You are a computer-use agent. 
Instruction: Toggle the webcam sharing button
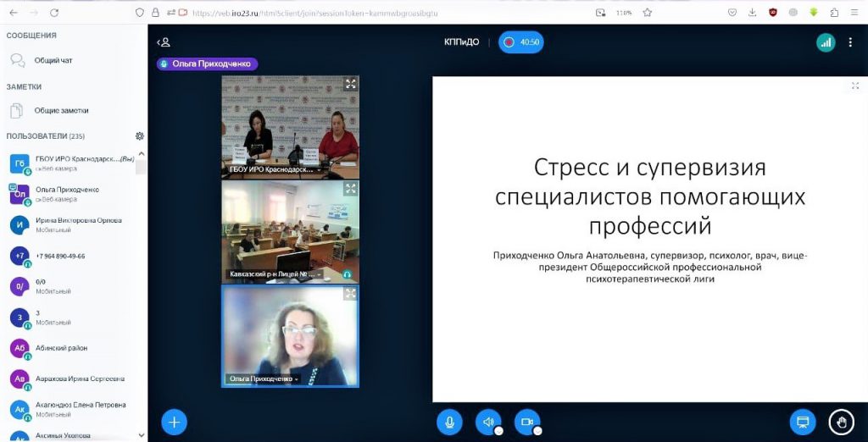coord(527,422)
